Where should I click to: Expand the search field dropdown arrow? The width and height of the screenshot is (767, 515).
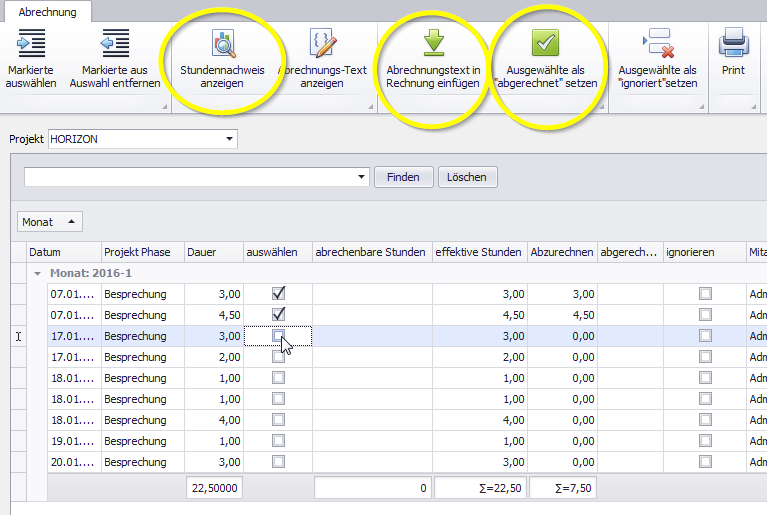361,177
